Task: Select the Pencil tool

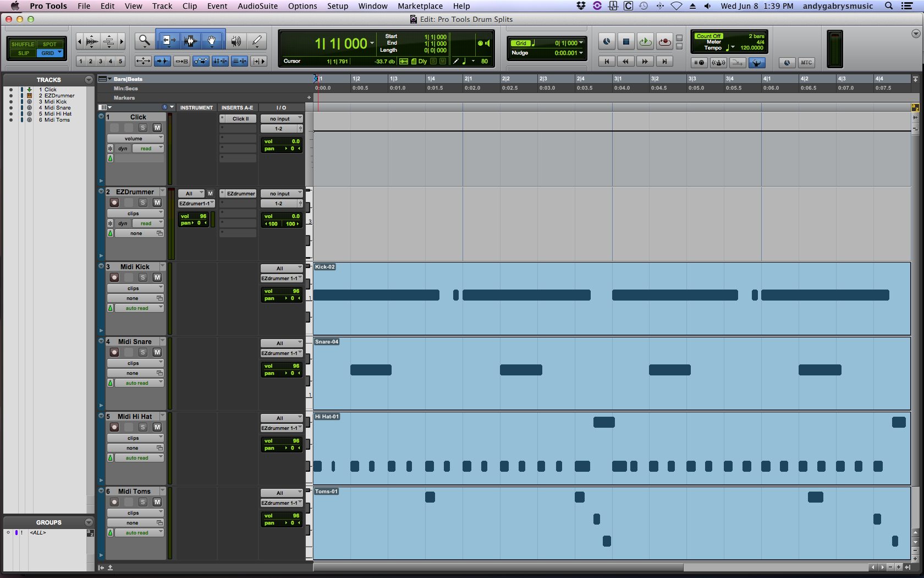Action: 257,41
